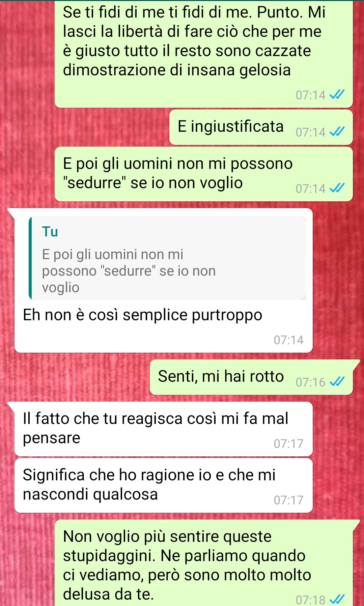Viewport: 364px width, 606px height.
Task: Tap message 'Significa che ho ragione io'
Action: pyautogui.click(x=163, y=485)
